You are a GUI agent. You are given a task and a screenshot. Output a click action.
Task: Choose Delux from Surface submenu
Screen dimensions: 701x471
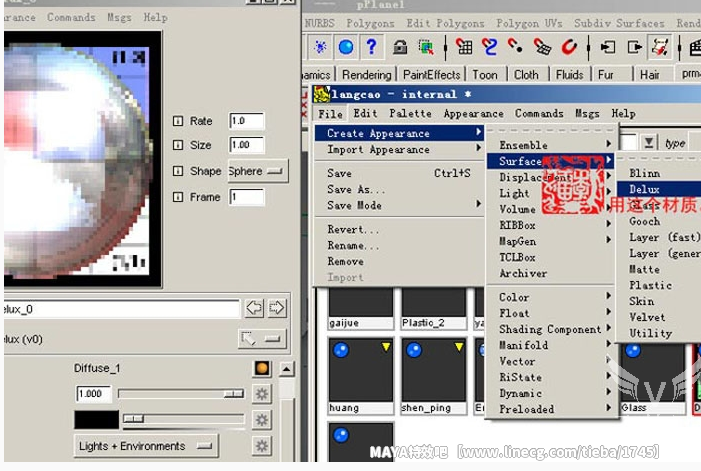tap(659, 189)
